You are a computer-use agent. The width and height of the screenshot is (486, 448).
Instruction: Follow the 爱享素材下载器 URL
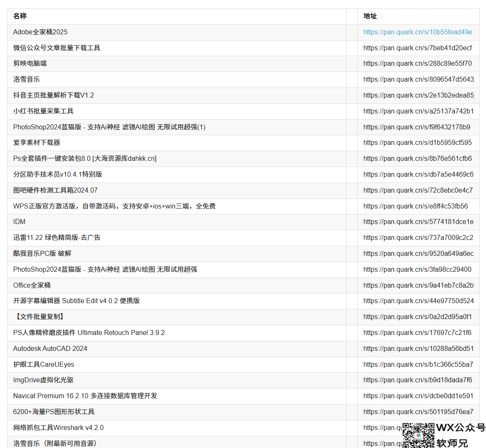418,142
